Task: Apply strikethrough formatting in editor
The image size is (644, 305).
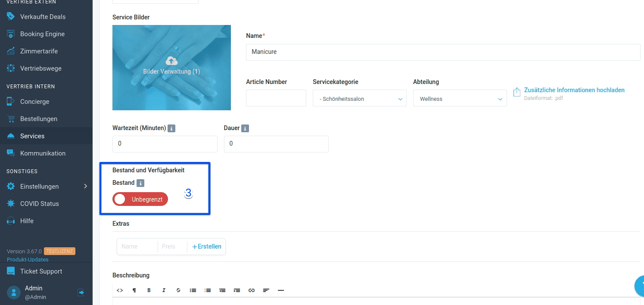Action: pyautogui.click(x=178, y=290)
